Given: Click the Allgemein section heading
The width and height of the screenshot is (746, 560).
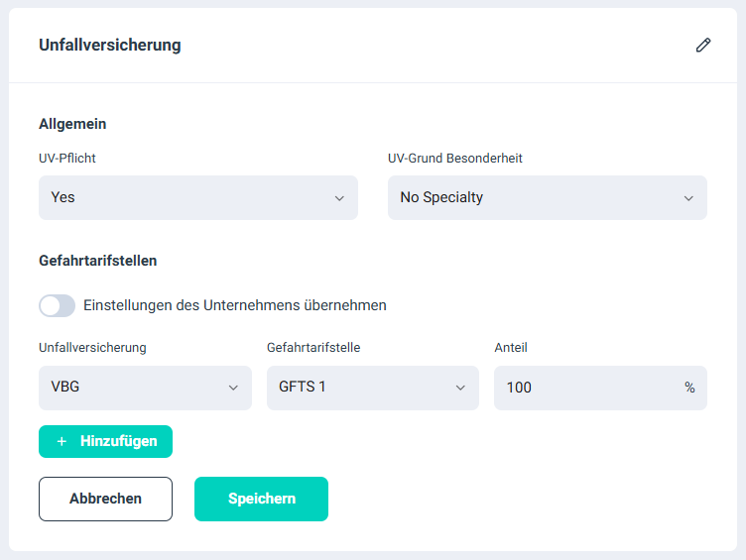Looking at the screenshot, I should [72, 124].
